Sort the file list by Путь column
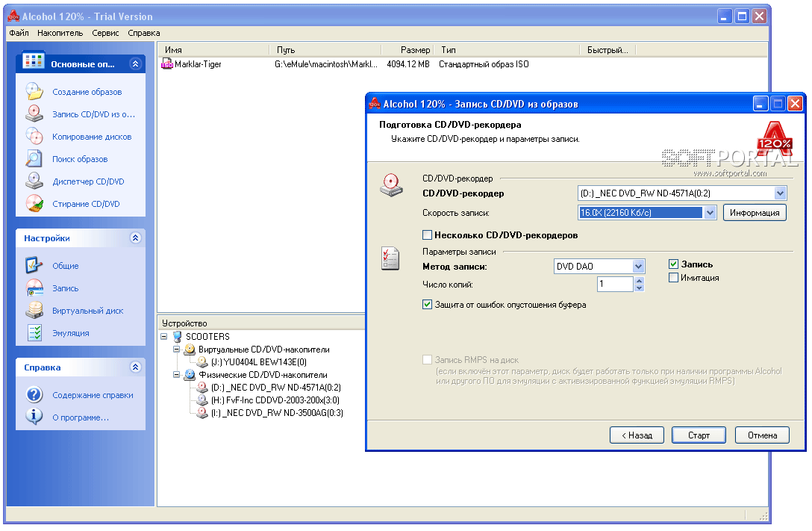 [x=325, y=50]
